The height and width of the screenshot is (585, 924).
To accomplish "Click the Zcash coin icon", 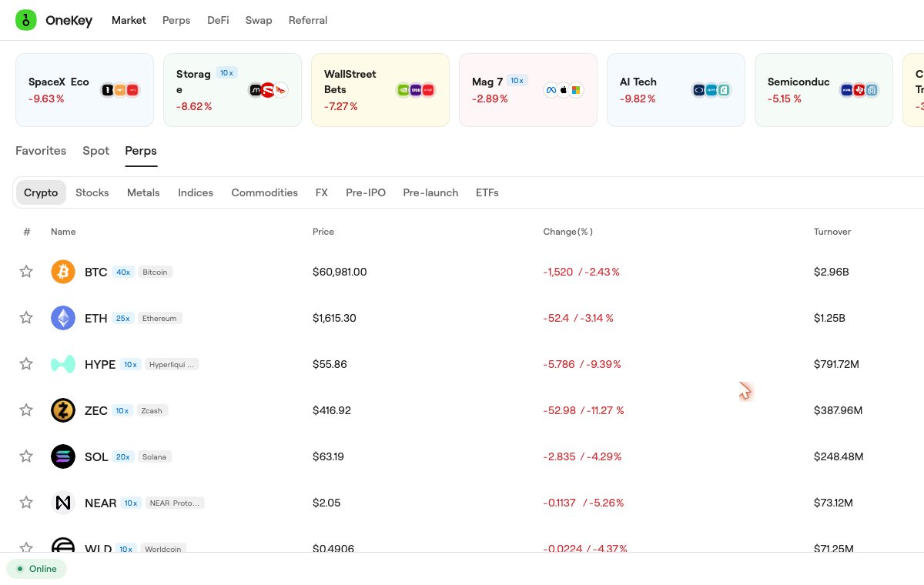I will pos(63,410).
